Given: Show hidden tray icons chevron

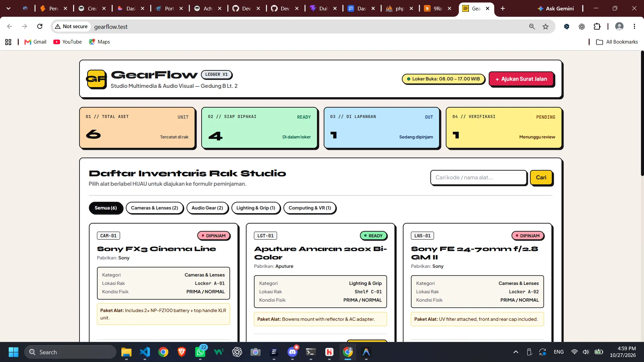Looking at the screenshot, I should coord(516,352).
